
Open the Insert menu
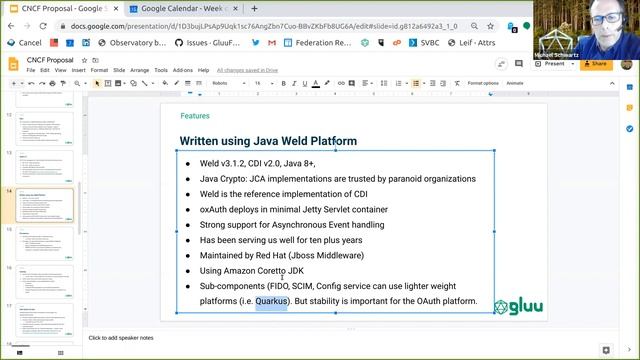[78, 70]
